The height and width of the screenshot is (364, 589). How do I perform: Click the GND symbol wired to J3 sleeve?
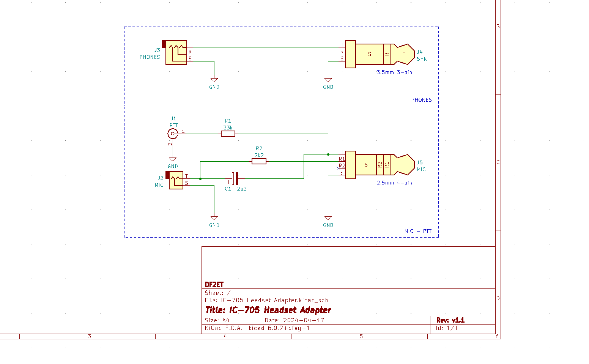pyautogui.click(x=214, y=80)
